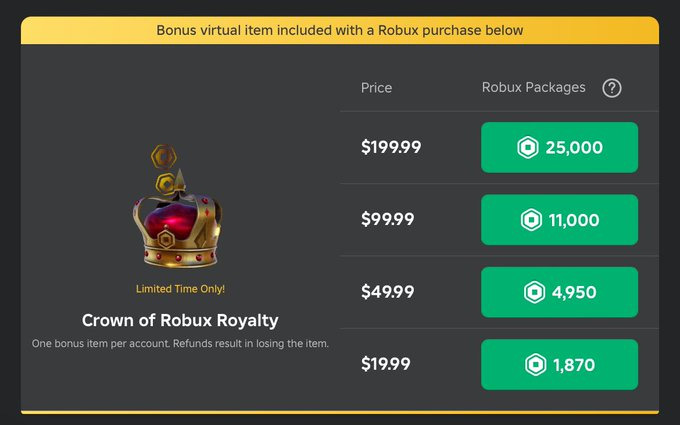Click the Robux icon on the 11,000 package

532,220
